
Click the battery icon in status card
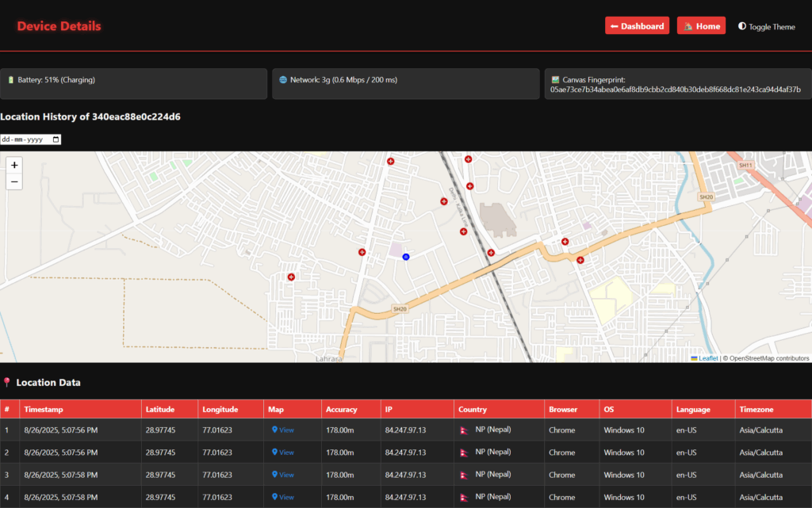(11, 80)
